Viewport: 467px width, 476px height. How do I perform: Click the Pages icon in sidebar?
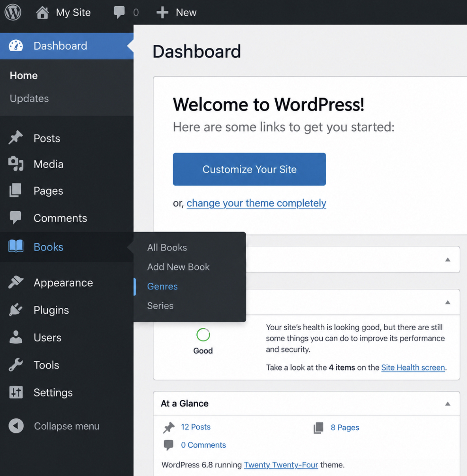pyautogui.click(x=16, y=190)
